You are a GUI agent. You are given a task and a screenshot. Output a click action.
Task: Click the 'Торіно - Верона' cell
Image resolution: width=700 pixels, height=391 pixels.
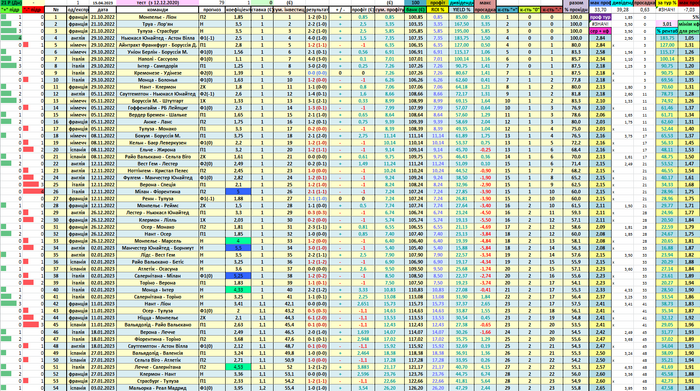point(158,283)
